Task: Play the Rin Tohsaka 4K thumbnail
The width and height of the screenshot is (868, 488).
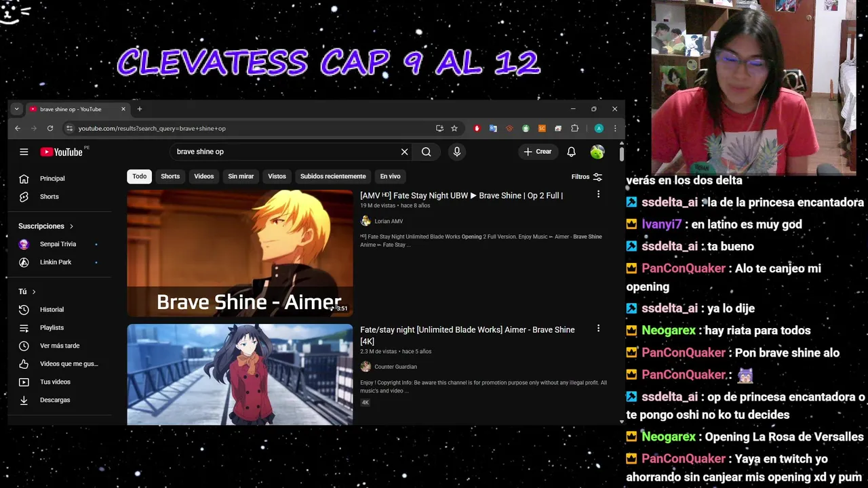Action: [x=240, y=375]
